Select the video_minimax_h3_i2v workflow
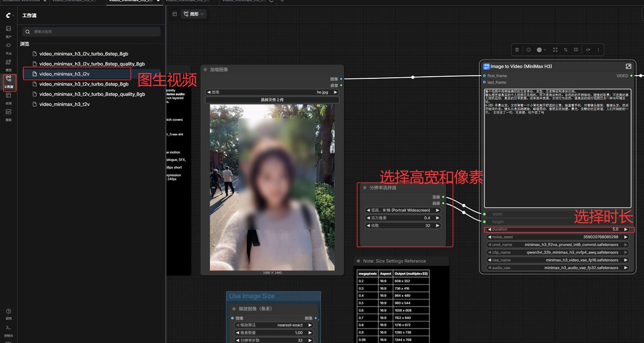The width and height of the screenshot is (644, 343). pos(64,74)
